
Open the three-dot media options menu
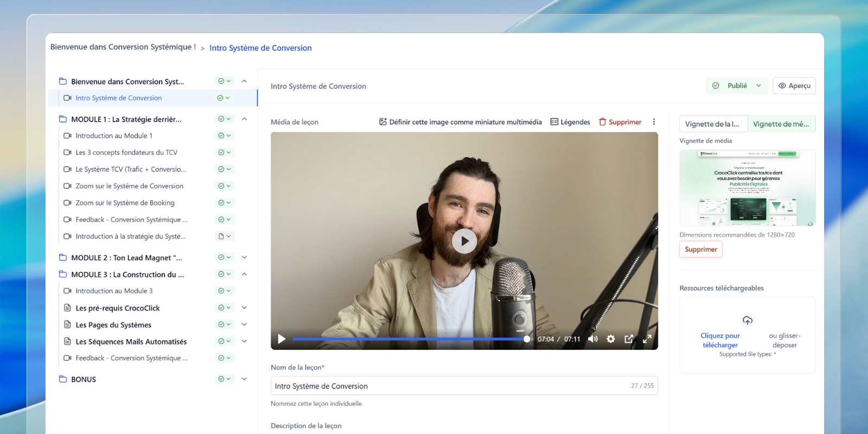[x=654, y=122]
